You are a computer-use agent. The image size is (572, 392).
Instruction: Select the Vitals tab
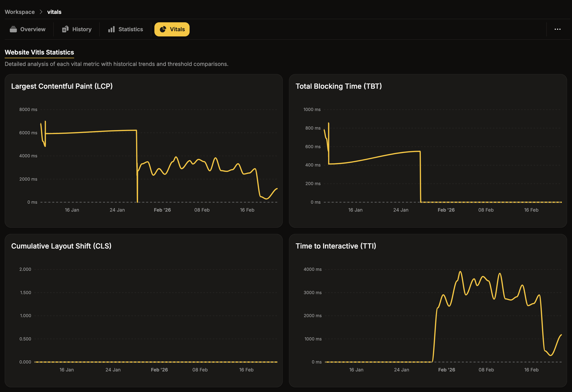[172, 29]
